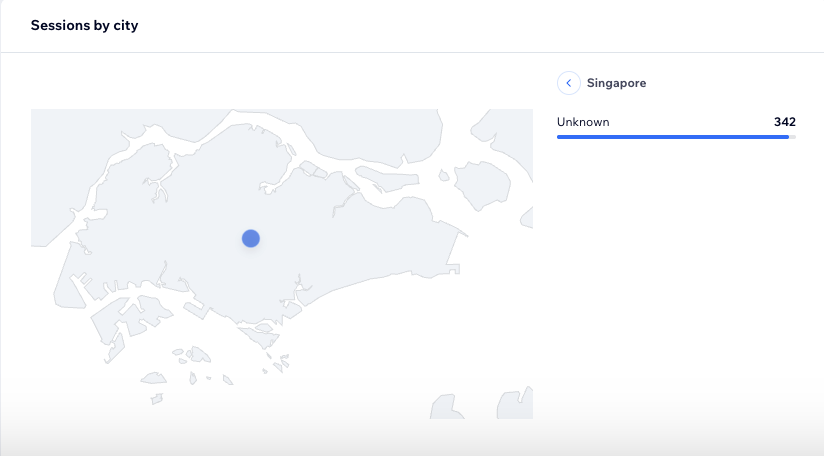
Task: Click the 342 sessions count
Action: coord(785,122)
